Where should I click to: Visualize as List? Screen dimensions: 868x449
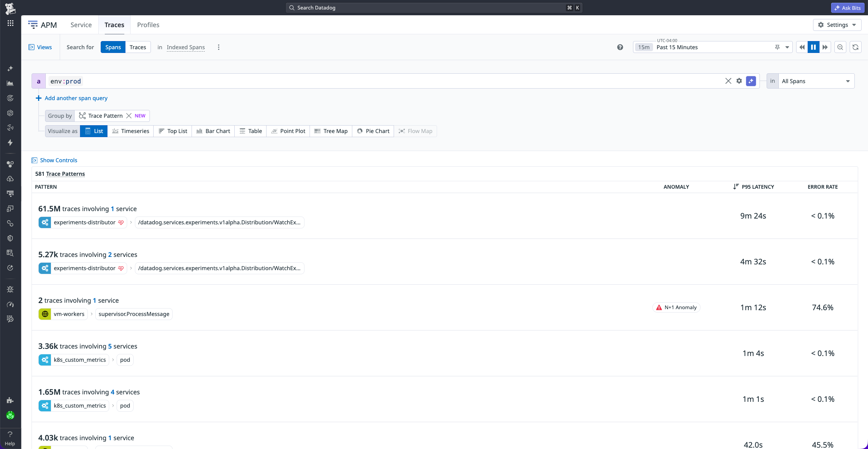point(94,131)
